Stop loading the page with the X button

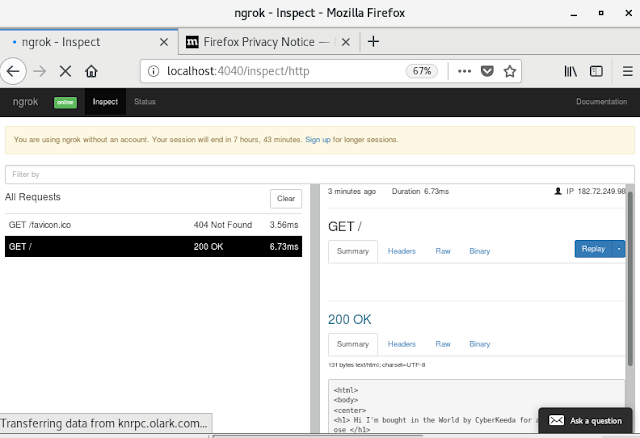click(x=65, y=71)
